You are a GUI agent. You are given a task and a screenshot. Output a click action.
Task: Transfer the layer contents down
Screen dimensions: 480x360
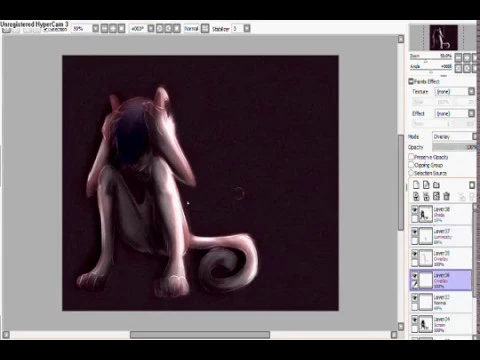point(416,196)
